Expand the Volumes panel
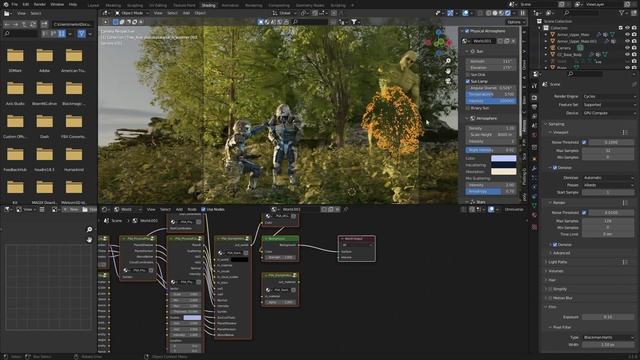 556,271
